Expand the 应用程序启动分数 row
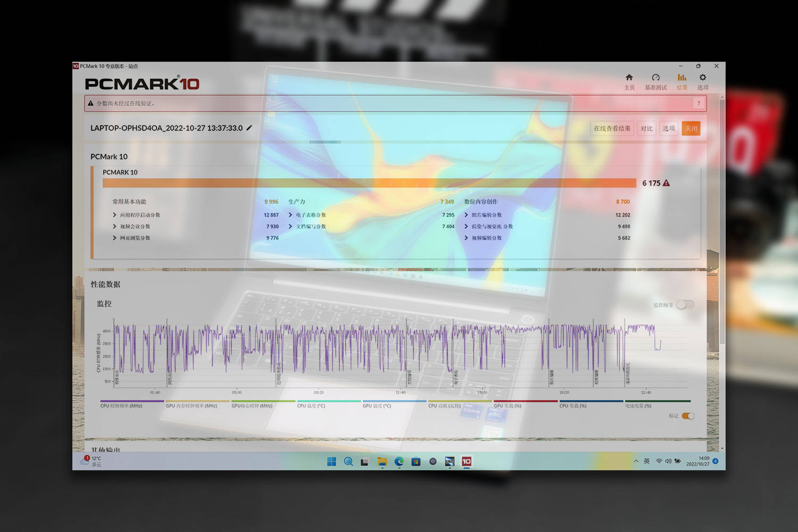The height and width of the screenshot is (532, 798). [x=114, y=215]
